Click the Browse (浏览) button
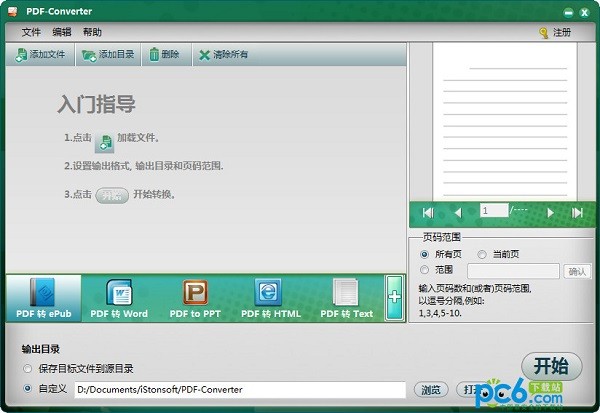Screen dimensions: 600x413 [431, 390]
